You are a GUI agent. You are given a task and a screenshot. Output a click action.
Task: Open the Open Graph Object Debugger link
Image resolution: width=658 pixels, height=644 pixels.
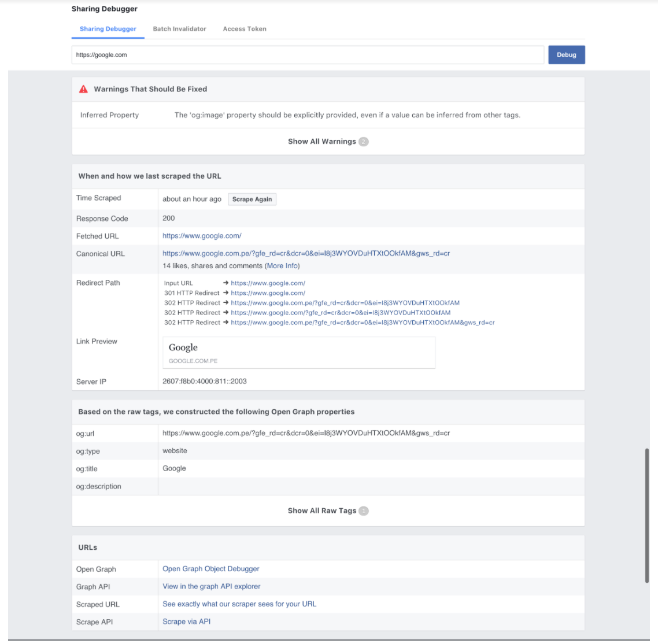click(x=211, y=569)
